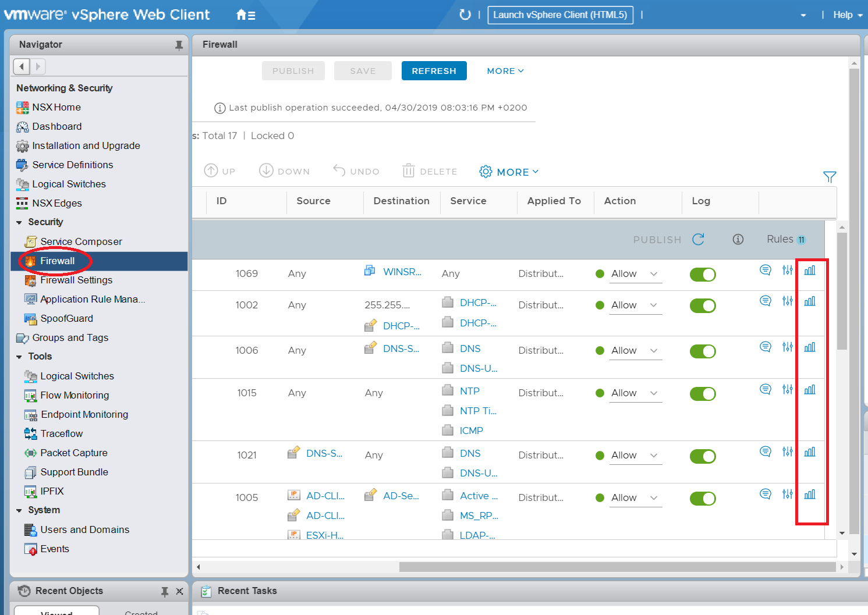
Task: Click Launch vSphere Client (HTML5) button
Action: [560, 15]
